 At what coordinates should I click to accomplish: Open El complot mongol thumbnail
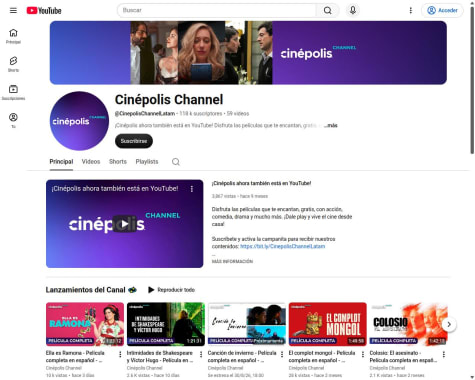(x=328, y=324)
